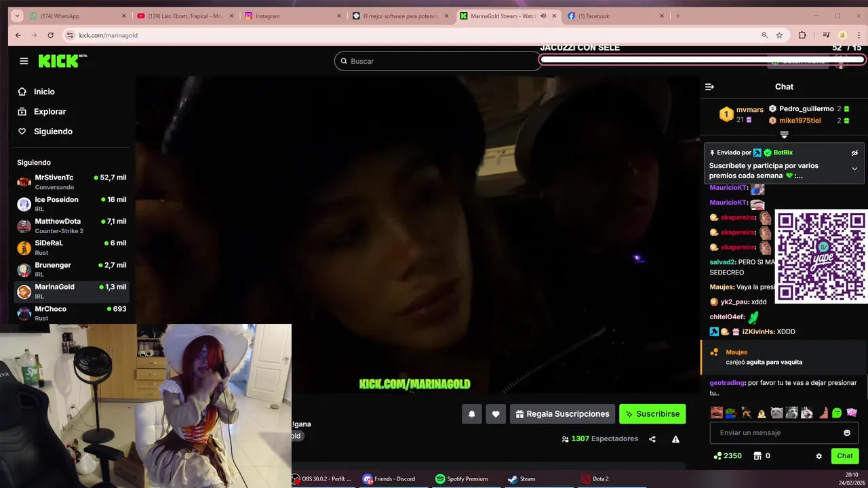This screenshot has height=488, width=868.
Task: Open chat settings gear
Action: coord(818,456)
